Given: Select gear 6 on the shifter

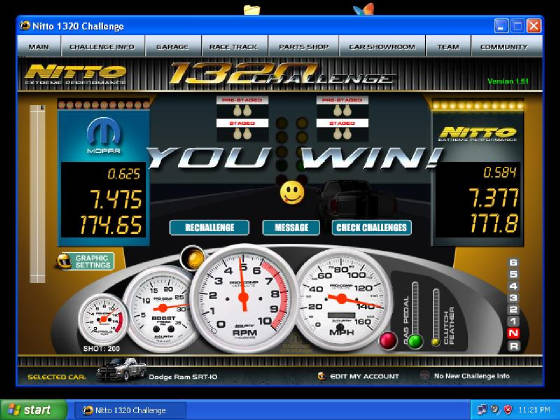Looking at the screenshot, I should point(513,262).
